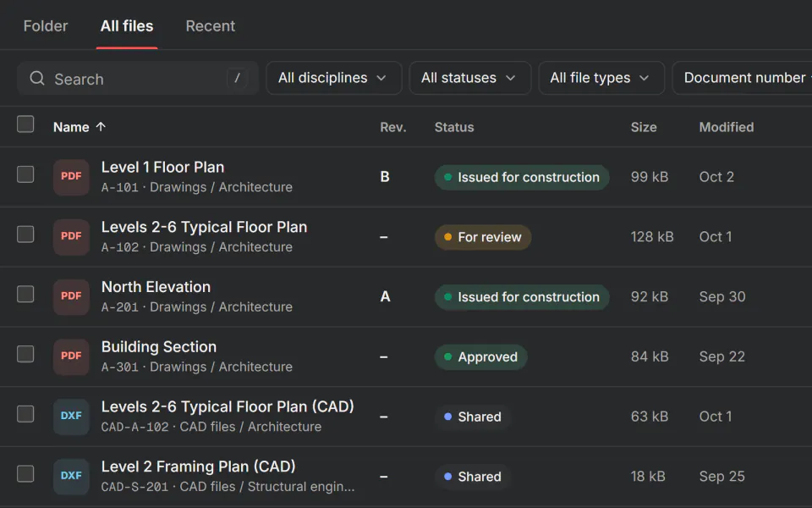The image size is (812, 508).
Task: Click the Oct 2 modified date
Action: pyautogui.click(x=716, y=177)
